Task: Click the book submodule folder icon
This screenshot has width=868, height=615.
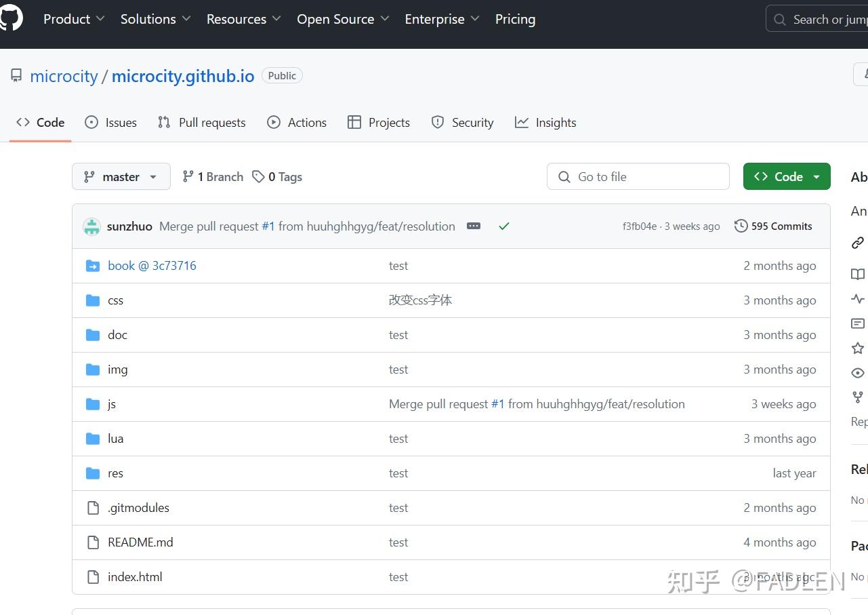Action: click(x=93, y=266)
